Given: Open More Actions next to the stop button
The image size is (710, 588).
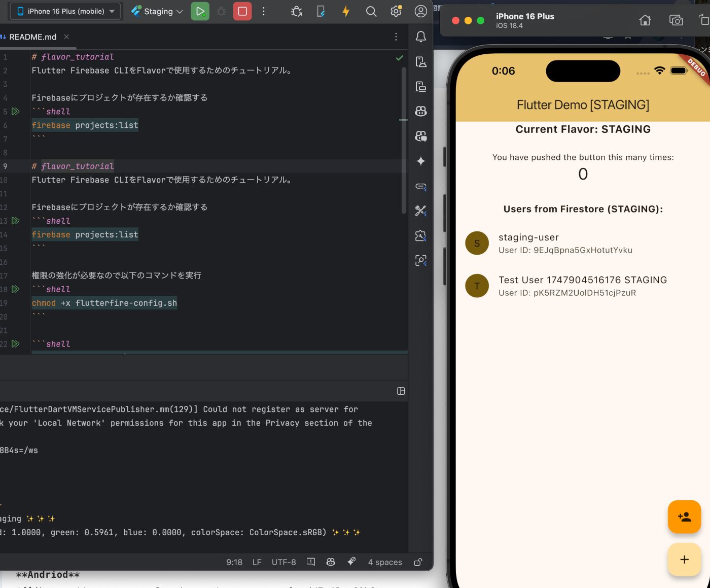Looking at the screenshot, I should [264, 11].
